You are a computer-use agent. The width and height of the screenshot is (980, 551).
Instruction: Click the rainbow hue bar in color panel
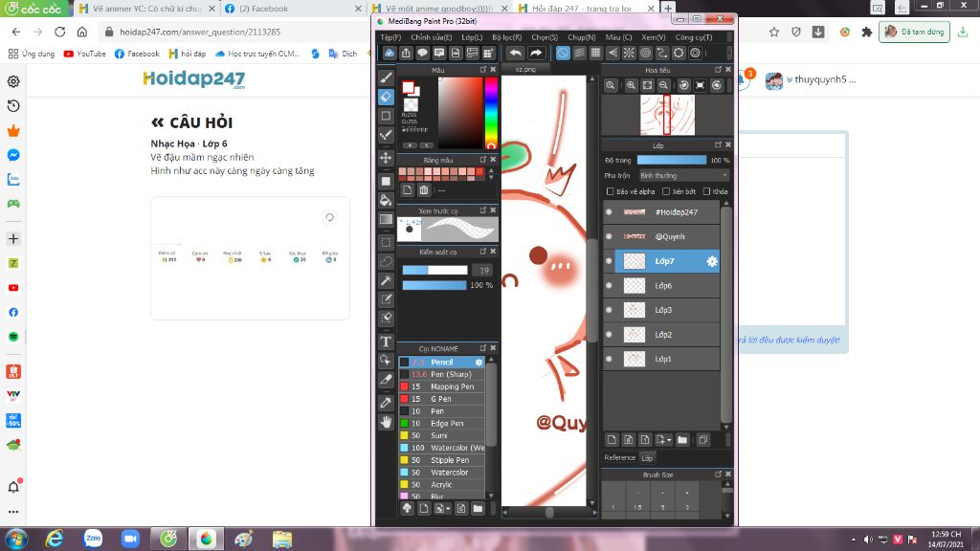491,113
